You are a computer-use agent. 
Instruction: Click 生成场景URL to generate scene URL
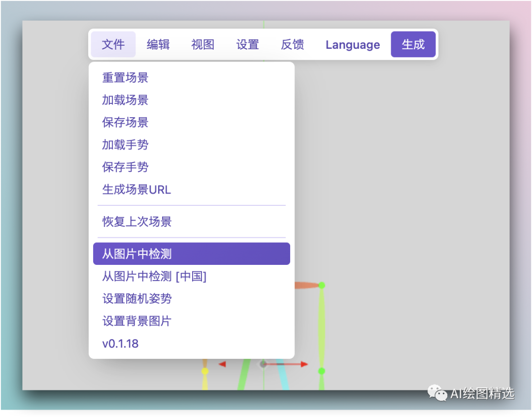136,189
